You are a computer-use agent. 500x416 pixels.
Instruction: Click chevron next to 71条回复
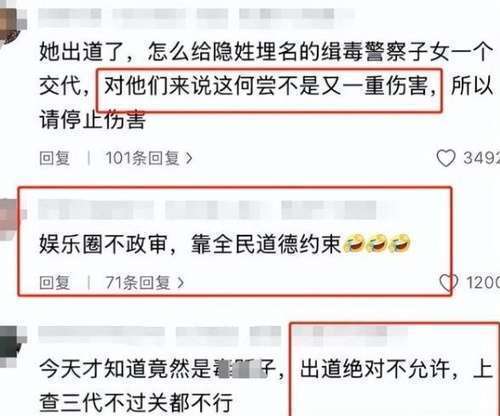coord(180,283)
